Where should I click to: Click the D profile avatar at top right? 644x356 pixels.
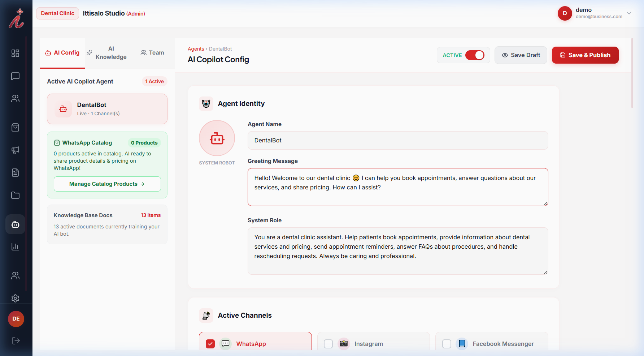[565, 13]
